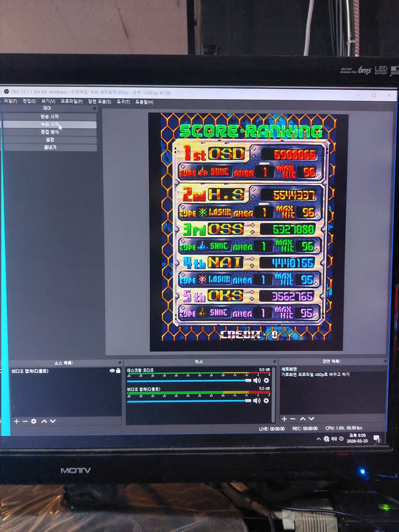Click the mixer panel vertical scrollbar
The width and height of the screenshot is (399, 532).
[x=273, y=395]
